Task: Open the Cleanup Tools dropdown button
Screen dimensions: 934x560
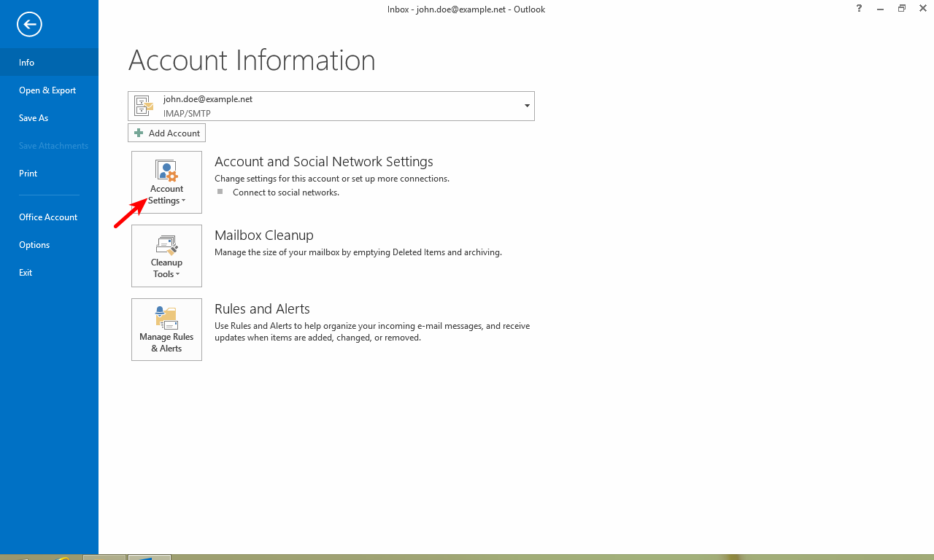Action: point(166,256)
